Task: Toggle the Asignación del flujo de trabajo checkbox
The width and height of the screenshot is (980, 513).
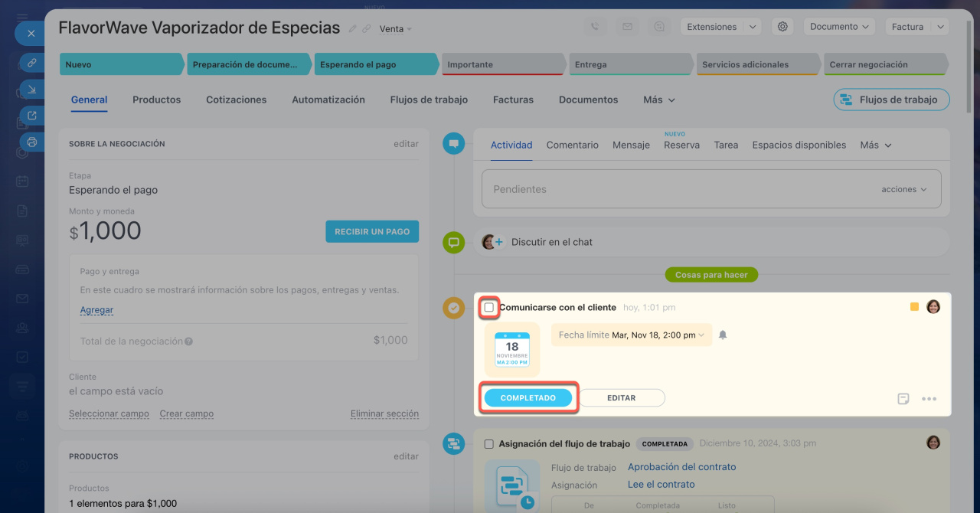Action: [489, 443]
